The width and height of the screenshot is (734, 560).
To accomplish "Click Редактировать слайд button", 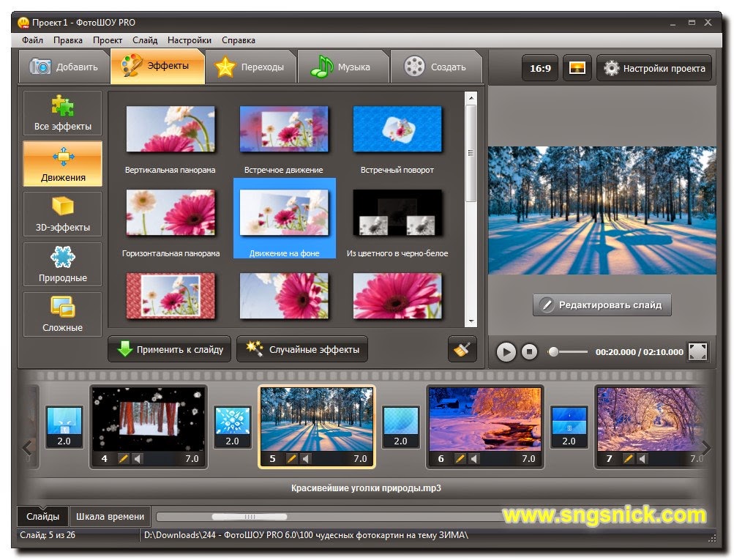I will point(602,305).
